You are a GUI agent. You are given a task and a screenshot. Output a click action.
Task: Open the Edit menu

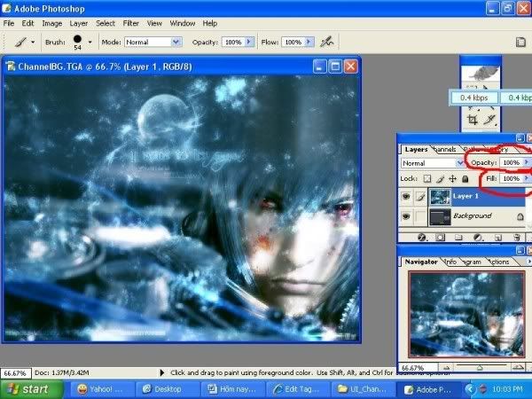tap(27, 23)
